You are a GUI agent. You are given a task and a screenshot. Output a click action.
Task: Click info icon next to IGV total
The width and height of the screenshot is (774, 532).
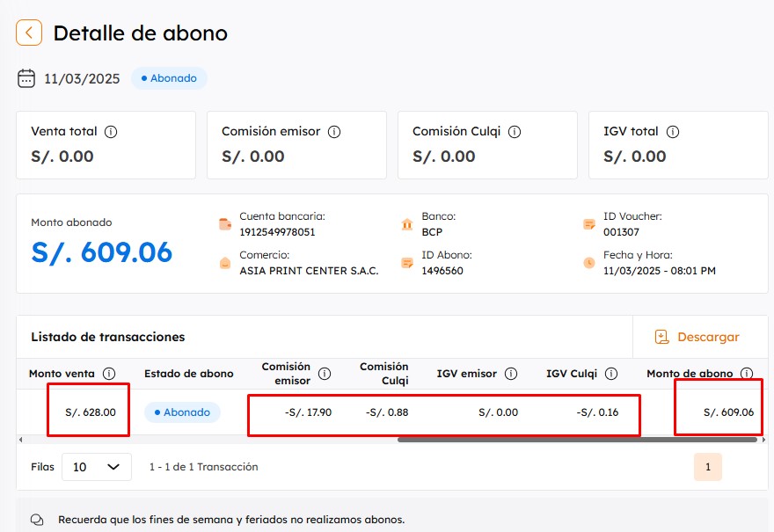click(x=673, y=132)
